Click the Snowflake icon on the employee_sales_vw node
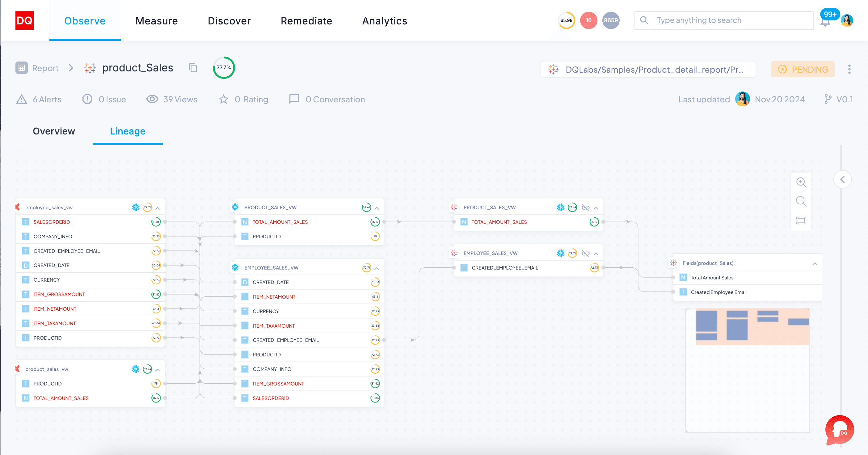 coord(136,207)
